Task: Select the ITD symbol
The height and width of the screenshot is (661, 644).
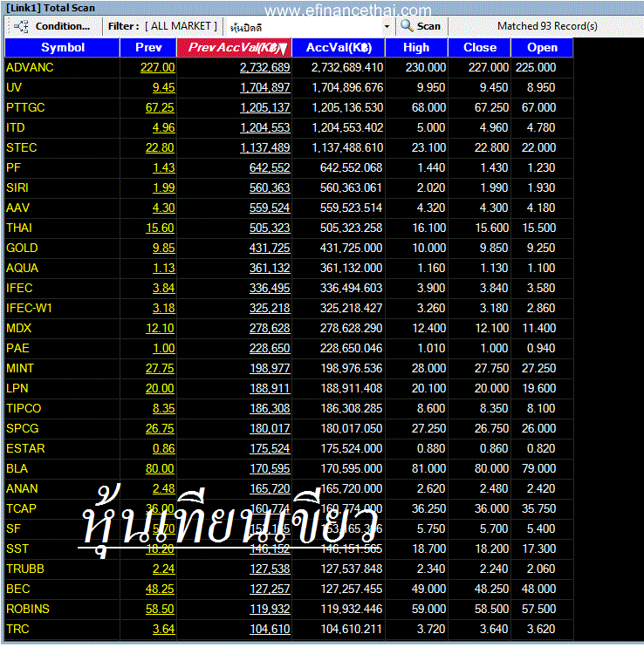Action: point(16,127)
